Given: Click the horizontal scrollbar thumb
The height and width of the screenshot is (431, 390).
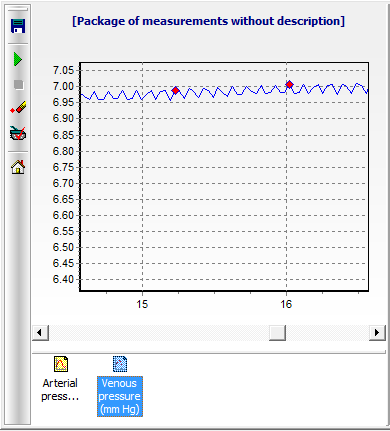Looking at the screenshot, I should [x=277, y=332].
